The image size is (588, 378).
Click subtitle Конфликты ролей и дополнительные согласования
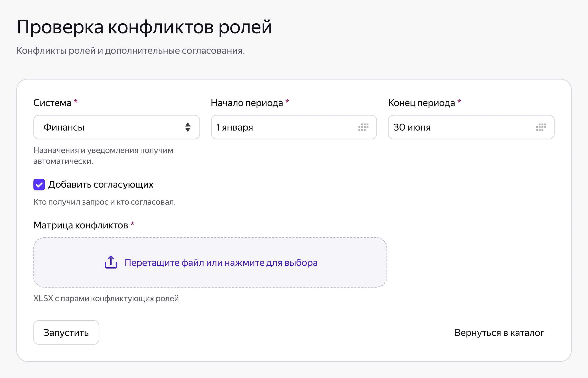131,51
